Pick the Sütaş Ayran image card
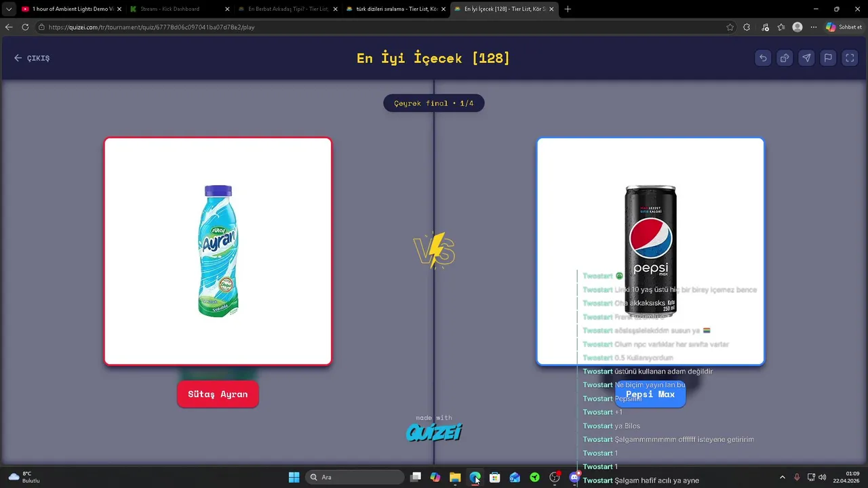The image size is (868, 488). [x=218, y=251]
